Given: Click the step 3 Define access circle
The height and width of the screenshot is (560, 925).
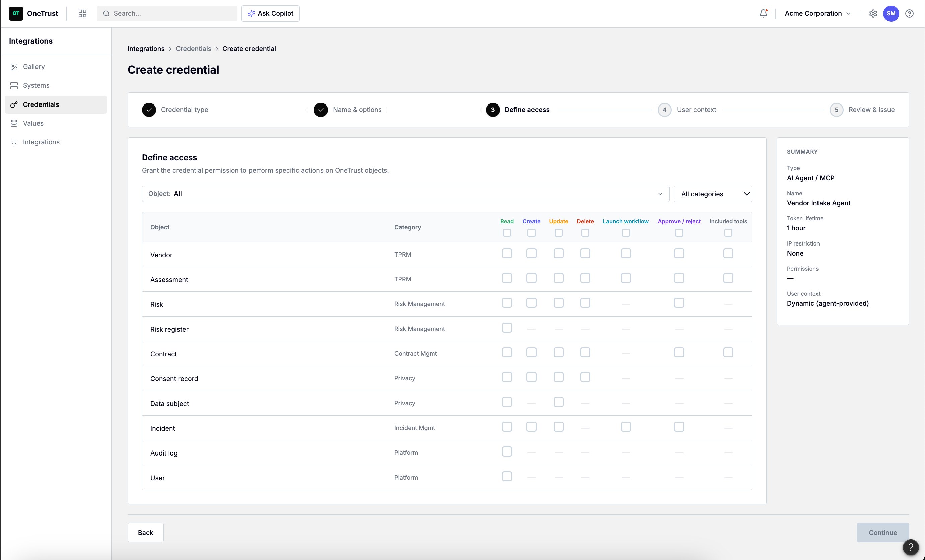Looking at the screenshot, I should pyautogui.click(x=493, y=110).
